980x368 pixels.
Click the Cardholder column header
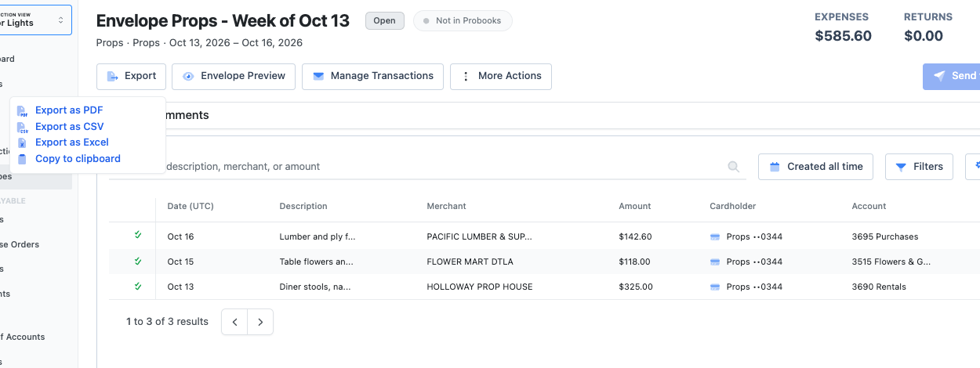[732, 206]
